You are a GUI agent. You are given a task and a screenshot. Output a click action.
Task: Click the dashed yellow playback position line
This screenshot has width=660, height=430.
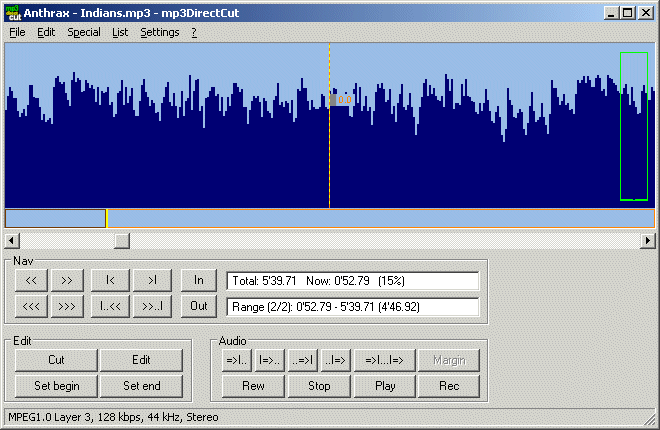[330, 125]
